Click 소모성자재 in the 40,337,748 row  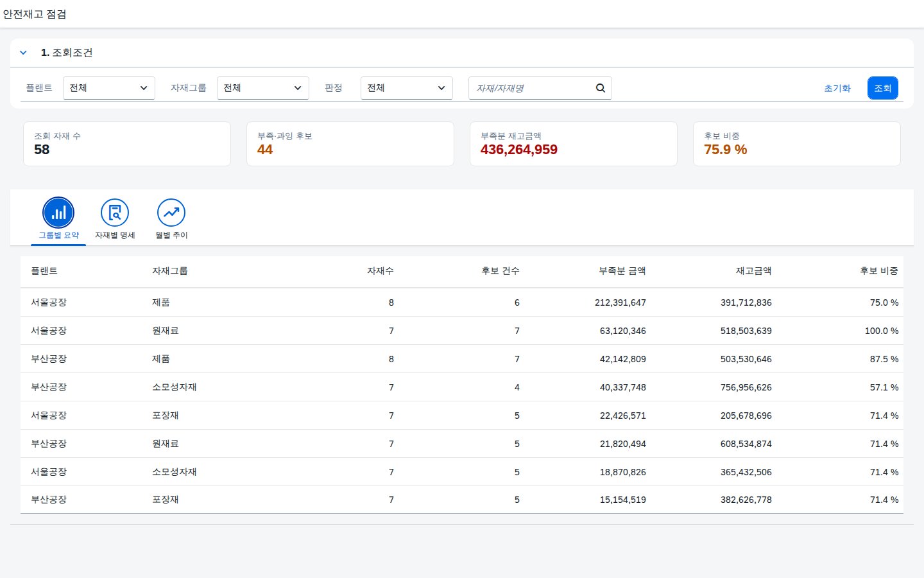pos(175,387)
